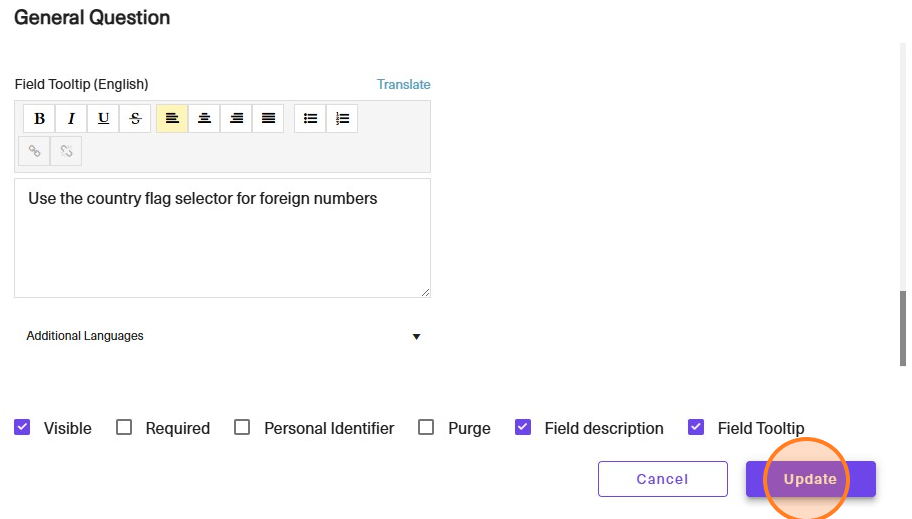Apply bold formatting in tooltip editor
Image resolution: width=912 pixels, height=519 pixels.
pyautogui.click(x=39, y=119)
